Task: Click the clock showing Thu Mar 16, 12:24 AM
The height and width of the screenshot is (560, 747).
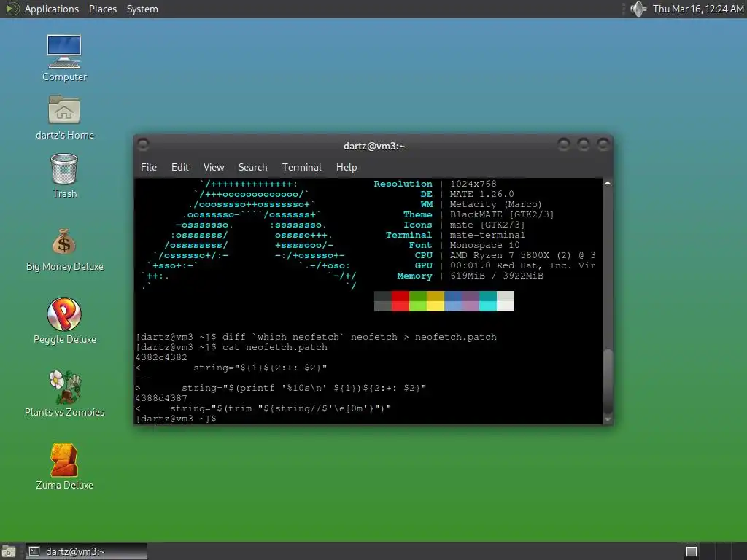Action: coord(698,9)
